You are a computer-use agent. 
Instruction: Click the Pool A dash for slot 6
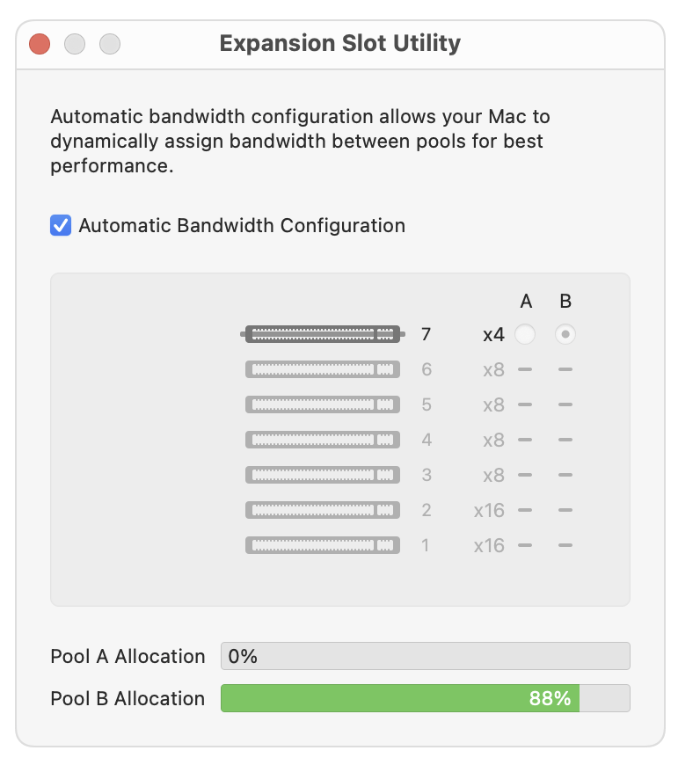[525, 369]
